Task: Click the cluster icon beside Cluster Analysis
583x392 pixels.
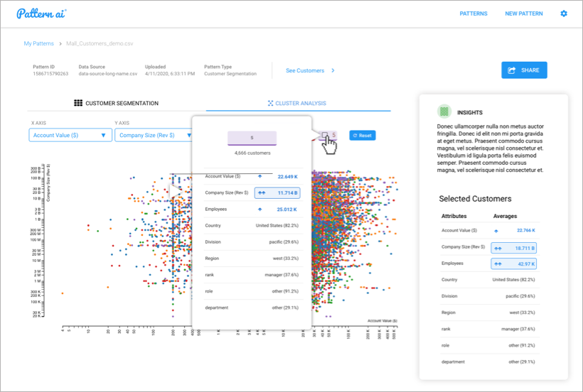Action: 270,103
